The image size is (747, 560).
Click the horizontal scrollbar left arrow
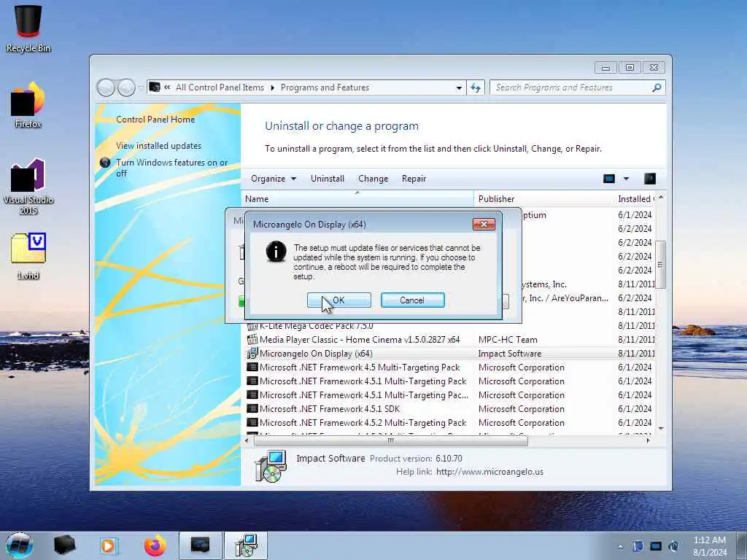tap(247, 441)
